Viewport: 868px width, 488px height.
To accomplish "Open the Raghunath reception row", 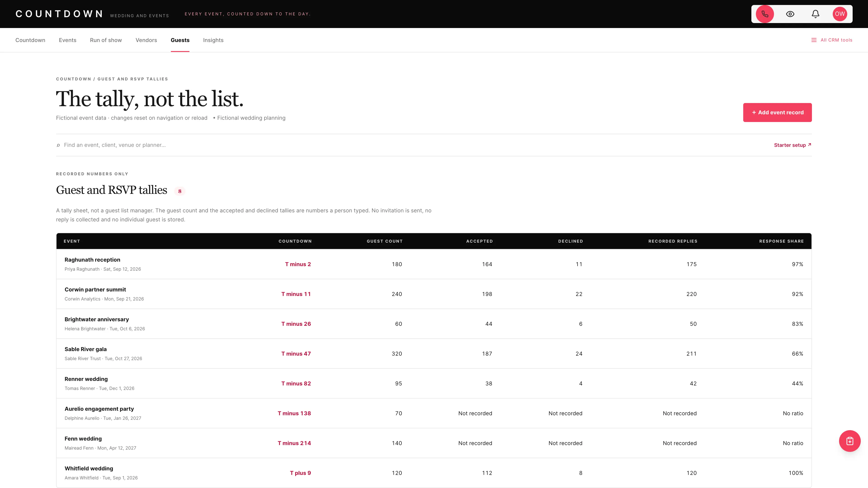I will (x=434, y=264).
